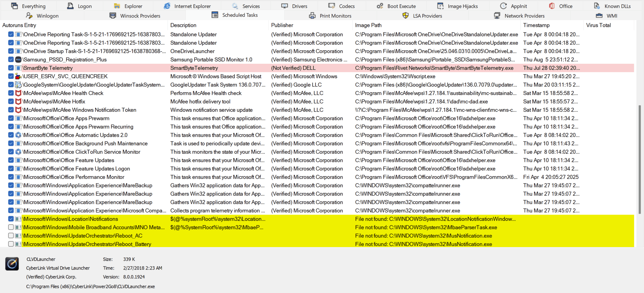Switch to the Logon tab

79,6
